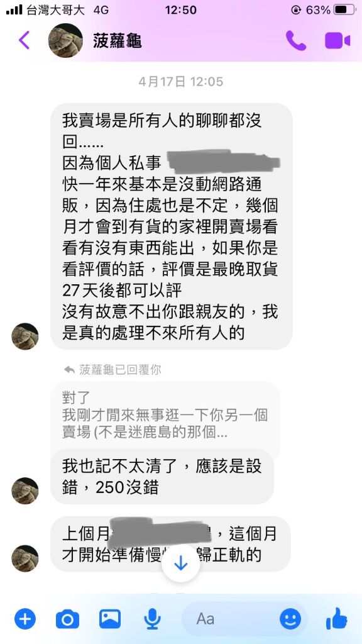Viewport: 362px width, 644px height.
Task: Tap the quoted reply starting with 對了
Action: [x=165, y=416]
